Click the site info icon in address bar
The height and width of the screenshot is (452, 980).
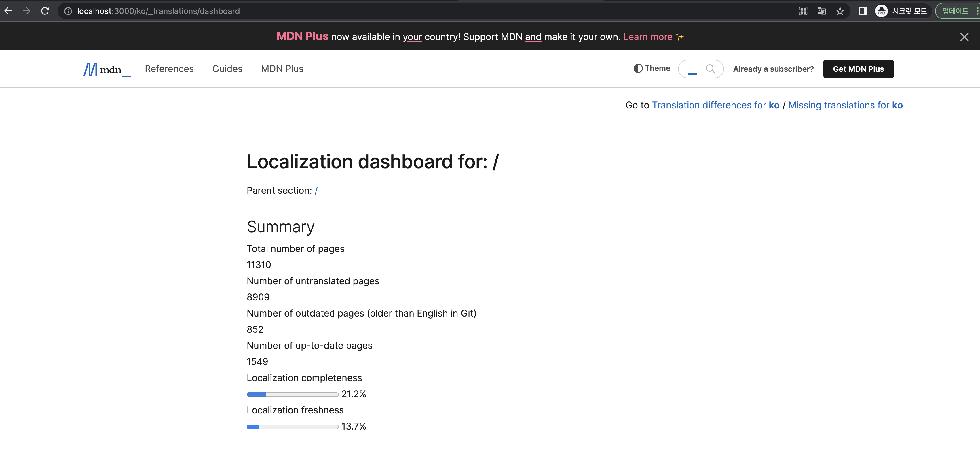pos(68,11)
